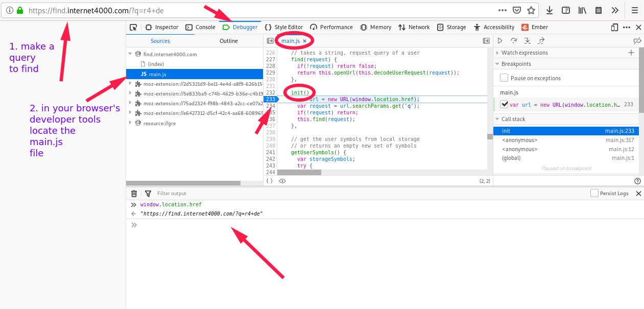Expand the moz-extension://2d5321d9 node
The image size is (644, 309).
click(x=130, y=84)
